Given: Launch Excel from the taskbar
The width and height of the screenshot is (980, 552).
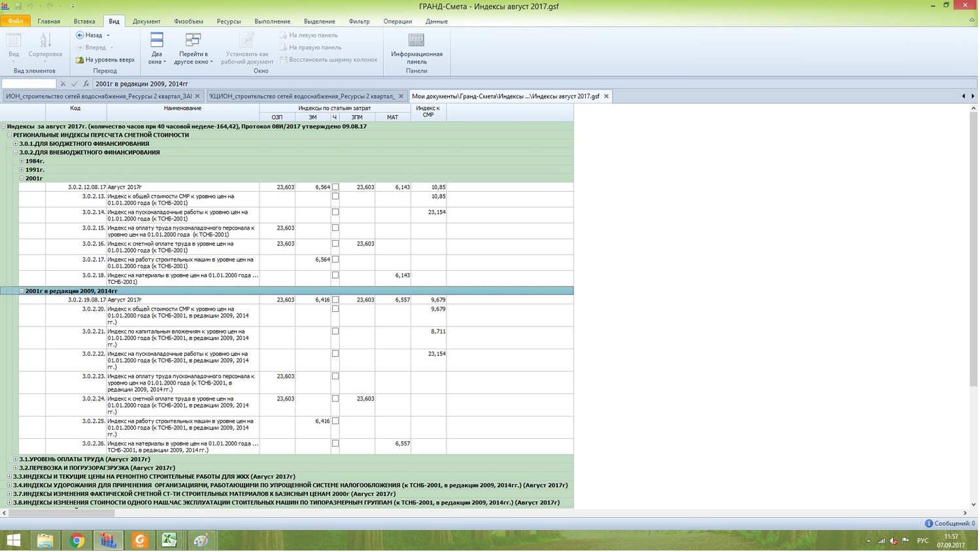Looking at the screenshot, I should point(169,541).
